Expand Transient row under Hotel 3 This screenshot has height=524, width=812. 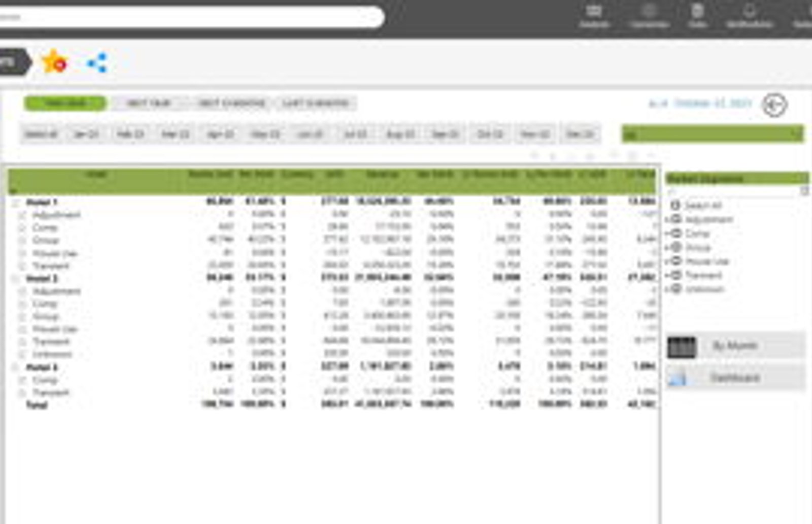pos(22,392)
